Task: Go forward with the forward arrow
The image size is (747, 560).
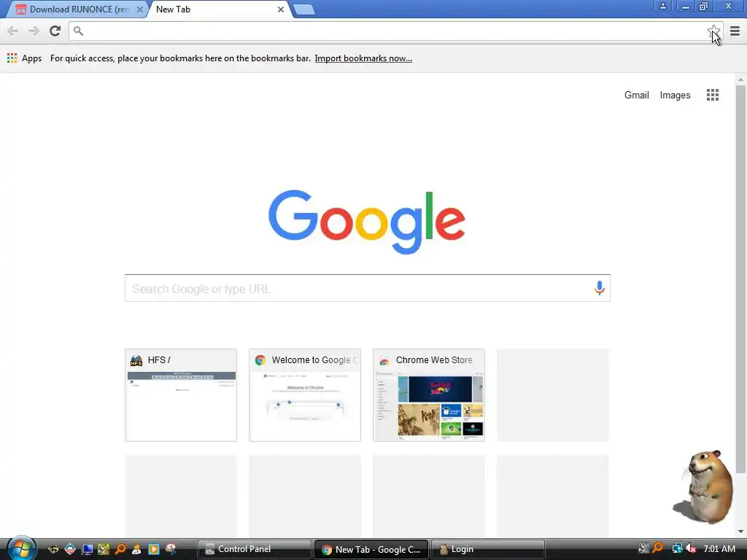Action: click(34, 31)
